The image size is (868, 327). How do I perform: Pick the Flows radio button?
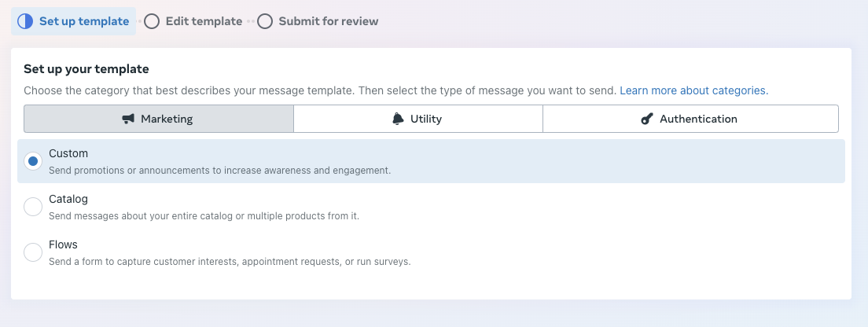point(33,252)
